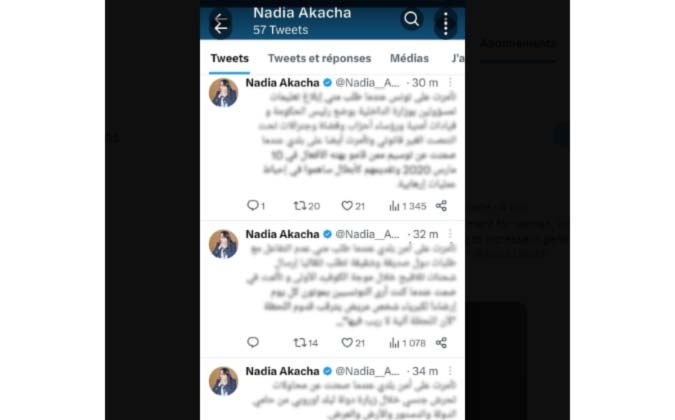This screenshot has height=420, width=675.
Task: Share the 32 m tweet
Action: pyautogui.click(x=441, y=343)
